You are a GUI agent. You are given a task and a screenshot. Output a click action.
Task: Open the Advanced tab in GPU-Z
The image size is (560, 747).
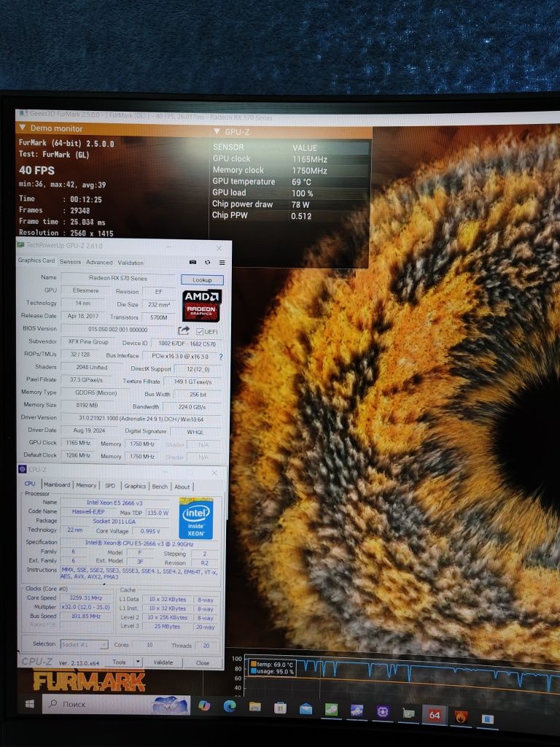[x=99, y=263]
